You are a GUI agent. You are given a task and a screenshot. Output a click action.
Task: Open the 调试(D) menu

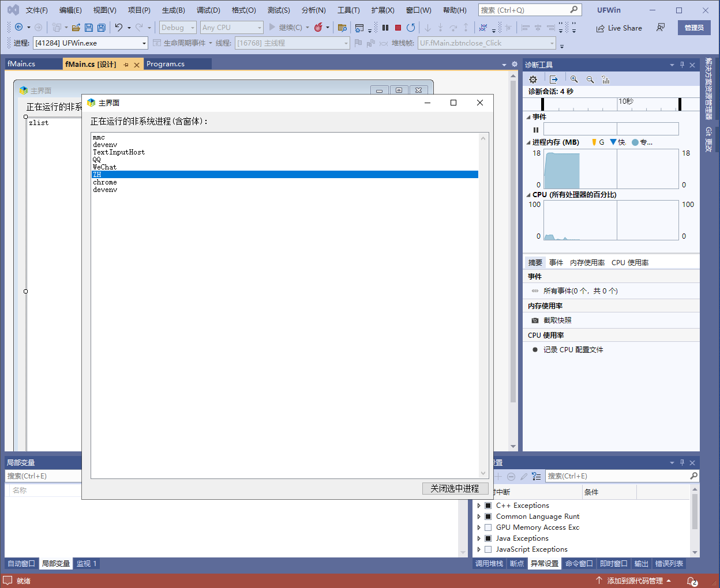pos(208,10)
